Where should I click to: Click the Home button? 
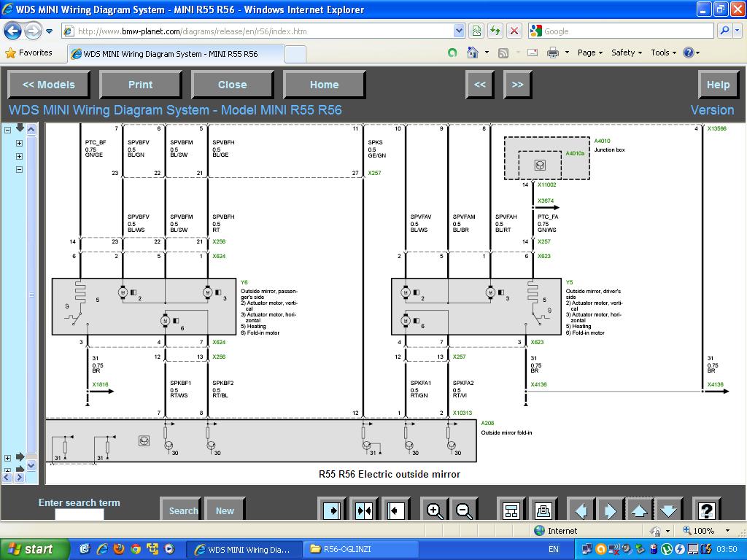coord(324,85)
